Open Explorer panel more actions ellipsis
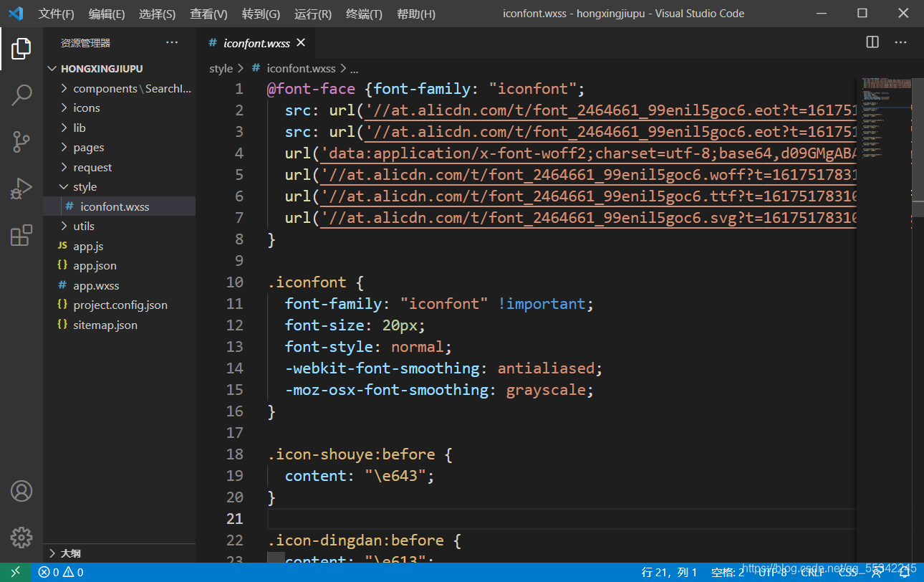Image resolution: width=924 pixels, height=582 pixels. (172, 42)
